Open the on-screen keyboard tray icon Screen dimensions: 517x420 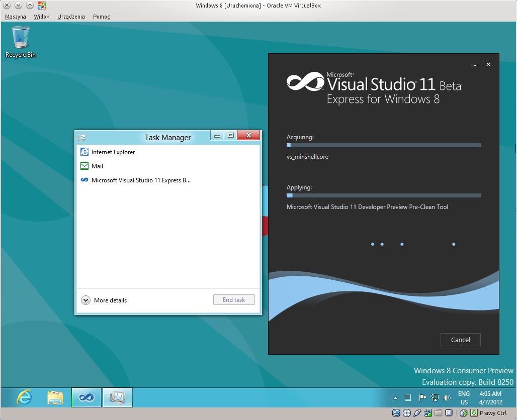coord(408,398)
